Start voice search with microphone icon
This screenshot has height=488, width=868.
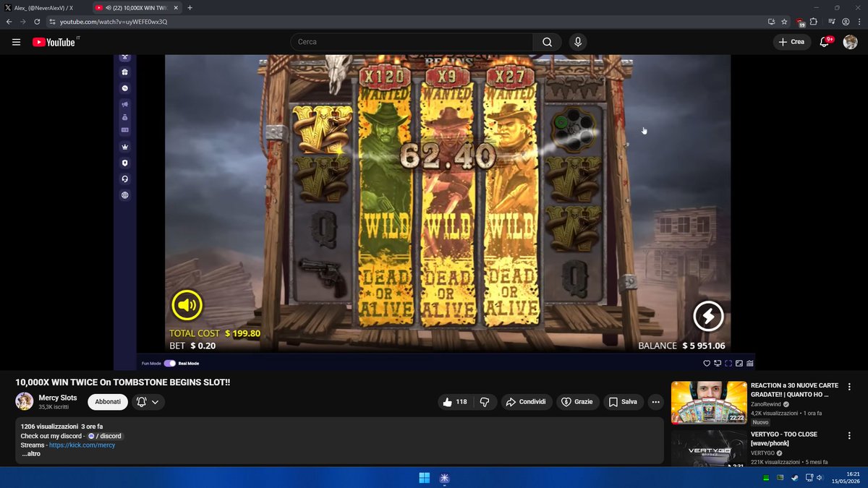(578, 42)
